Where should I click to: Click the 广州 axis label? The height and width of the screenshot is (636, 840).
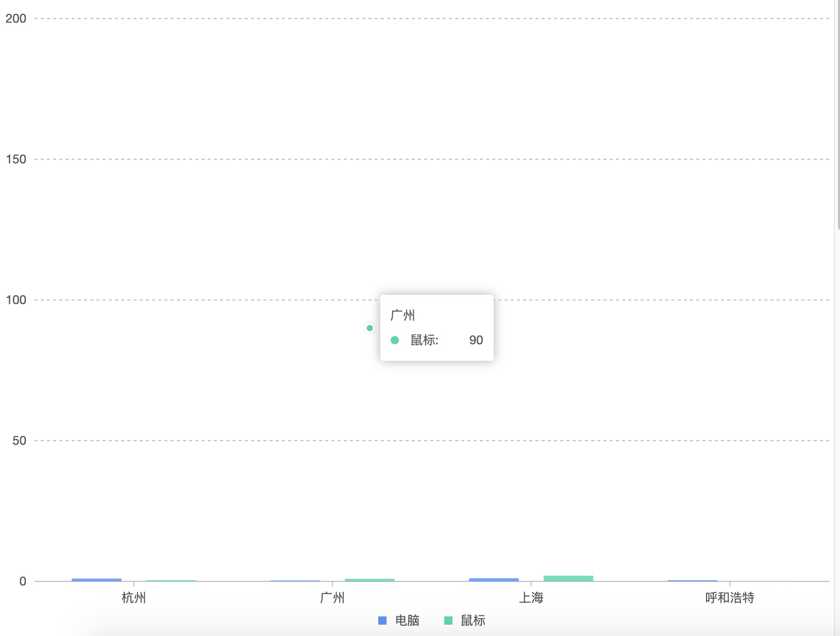332,598
